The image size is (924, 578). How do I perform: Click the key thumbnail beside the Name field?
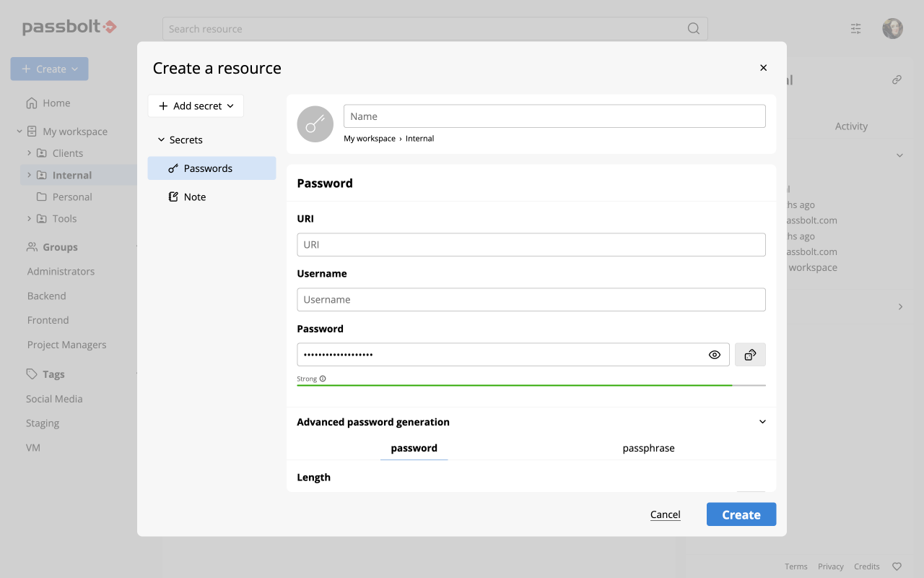(315, 124)
